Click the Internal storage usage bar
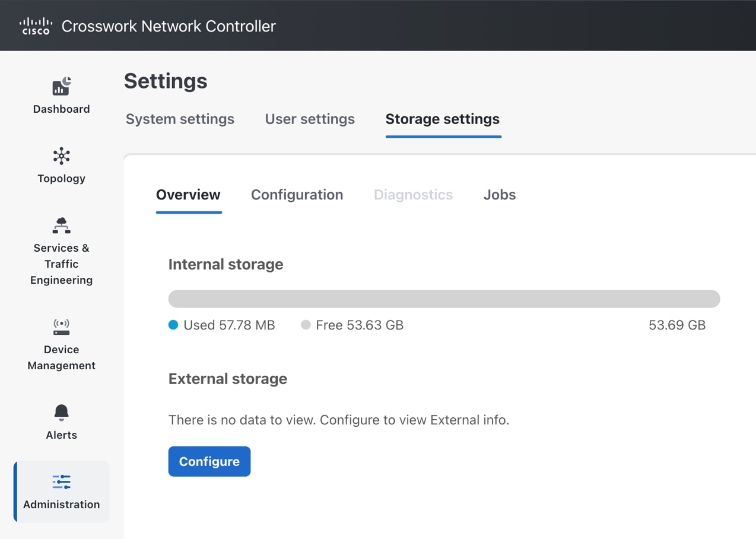 coord(444,299)
